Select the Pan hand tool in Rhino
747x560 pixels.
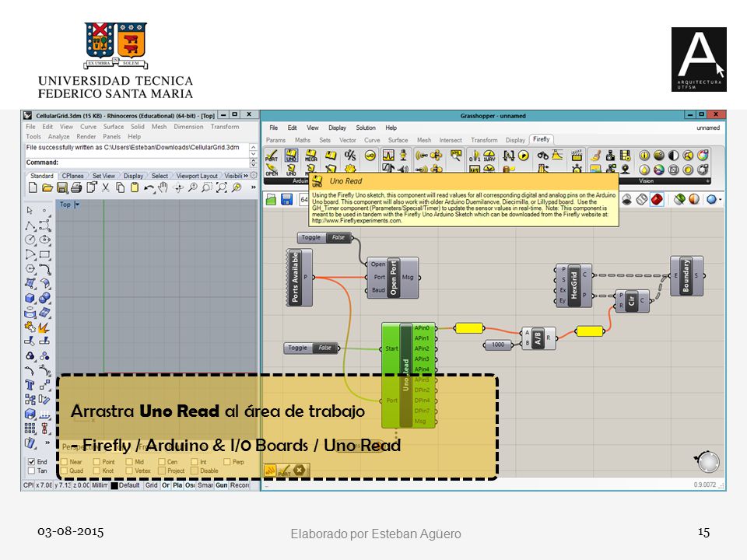point(163,187)
